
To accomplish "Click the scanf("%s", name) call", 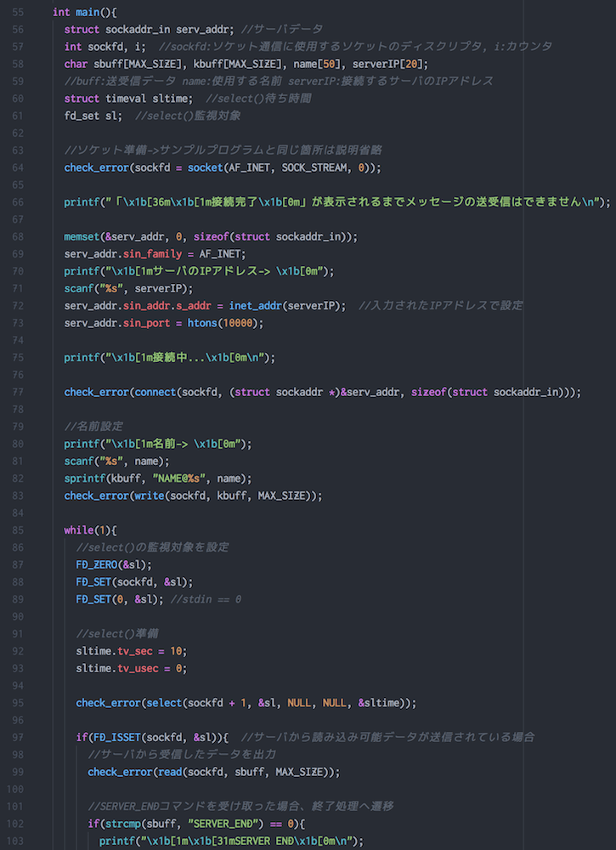I will [117, 462].
